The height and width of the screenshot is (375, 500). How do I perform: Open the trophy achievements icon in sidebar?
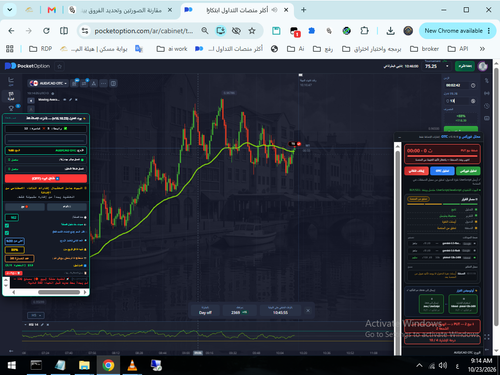[x=11, y=108]
